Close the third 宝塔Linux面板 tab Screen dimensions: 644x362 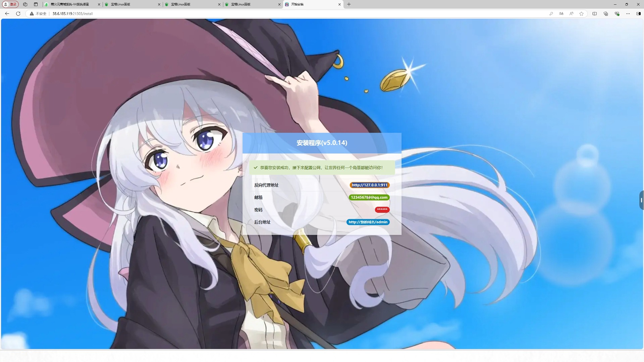click(279, 4)
